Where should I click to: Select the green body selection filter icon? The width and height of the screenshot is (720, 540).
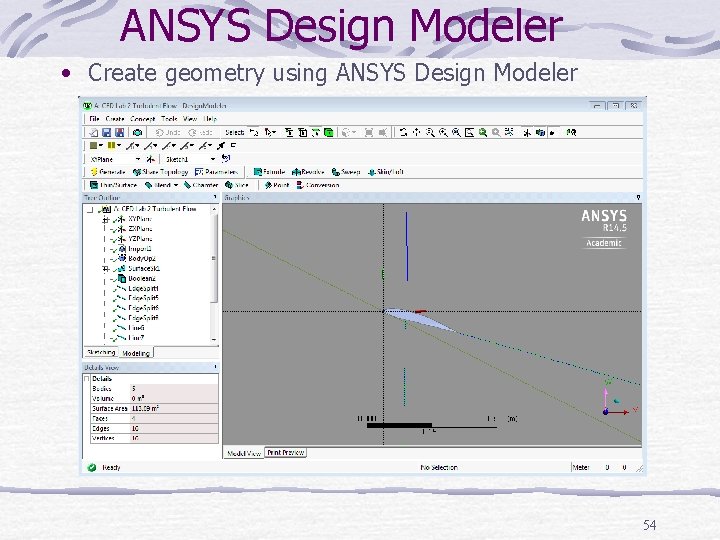(328, 133)
